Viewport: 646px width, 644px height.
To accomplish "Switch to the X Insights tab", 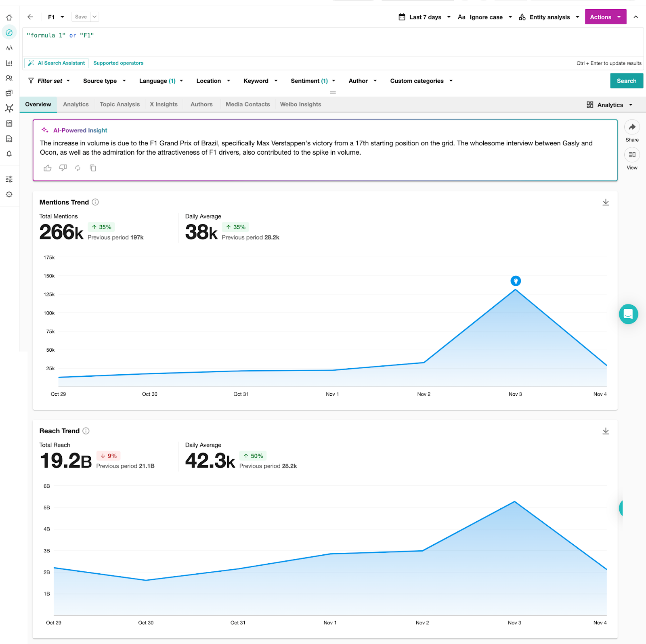I will [x=164, y=104].
